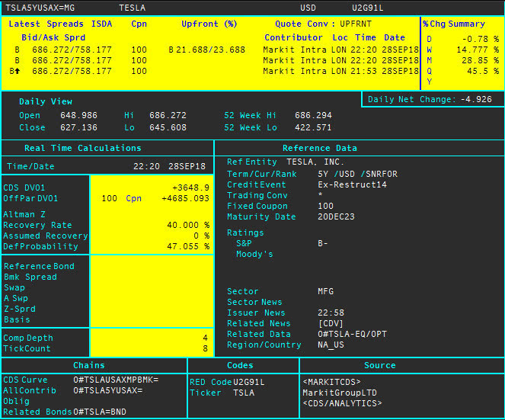Screen dimensions: 505x420
Task: Click Maturity Date 20DEC23
Action: click(336, 216)
